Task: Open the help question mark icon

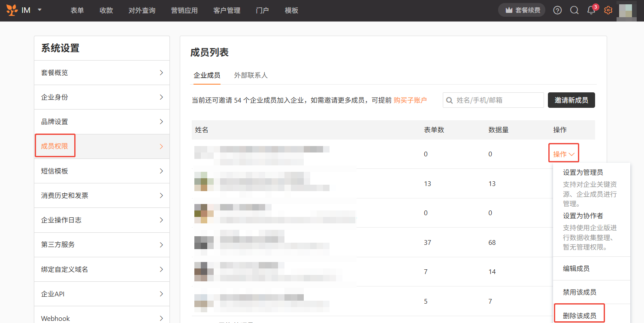Action: click(x=557, y=10)
